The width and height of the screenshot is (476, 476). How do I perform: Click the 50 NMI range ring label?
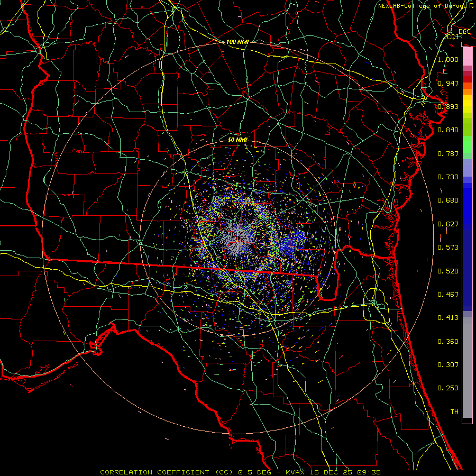pyautogui.click(x=237, y=140)
